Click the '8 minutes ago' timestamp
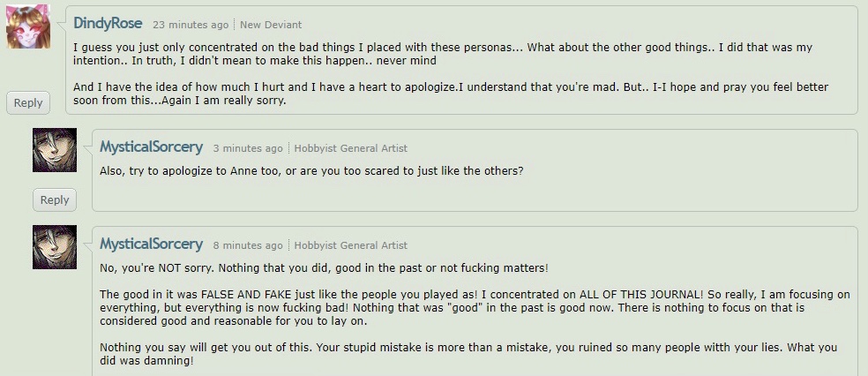The image size is (868, 376). (x=248, y=245)
